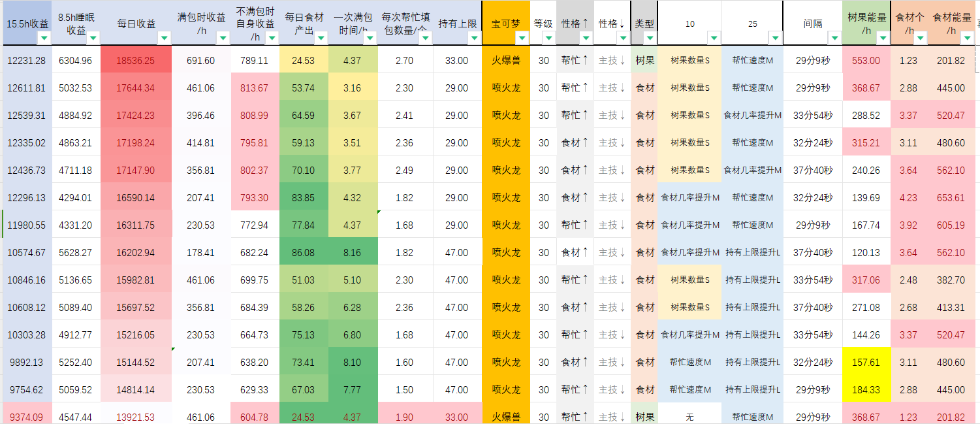
Task: Select the cell with value 83.85
Action: click(303, 197)
